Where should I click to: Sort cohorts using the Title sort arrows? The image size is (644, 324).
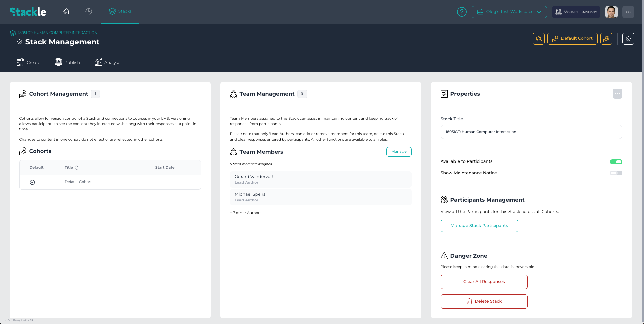tap(77, 167)
